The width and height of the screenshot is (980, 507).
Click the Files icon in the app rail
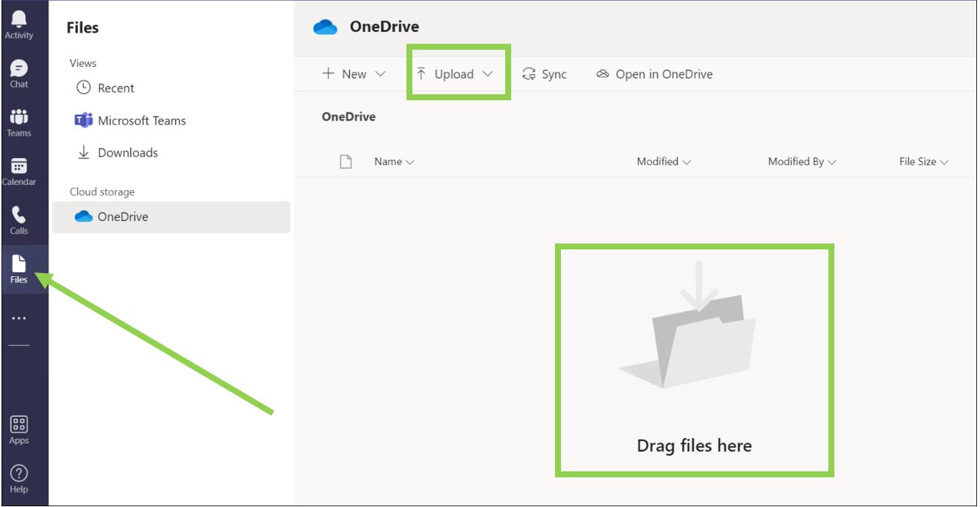tap(18, 267)
